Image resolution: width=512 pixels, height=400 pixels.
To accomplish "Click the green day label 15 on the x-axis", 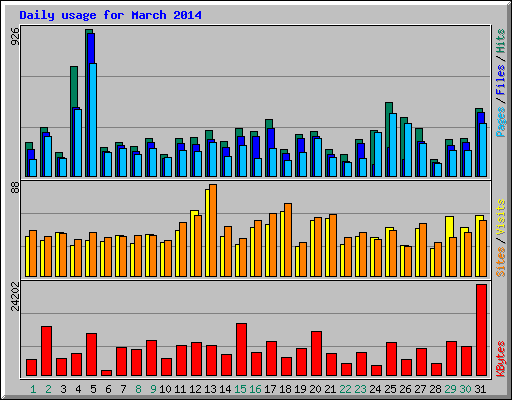I will (x=240, y=389).
